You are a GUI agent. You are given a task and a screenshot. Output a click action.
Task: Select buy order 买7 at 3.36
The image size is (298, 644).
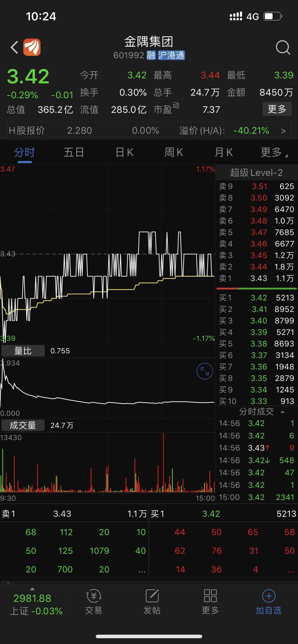coord(256,367)
